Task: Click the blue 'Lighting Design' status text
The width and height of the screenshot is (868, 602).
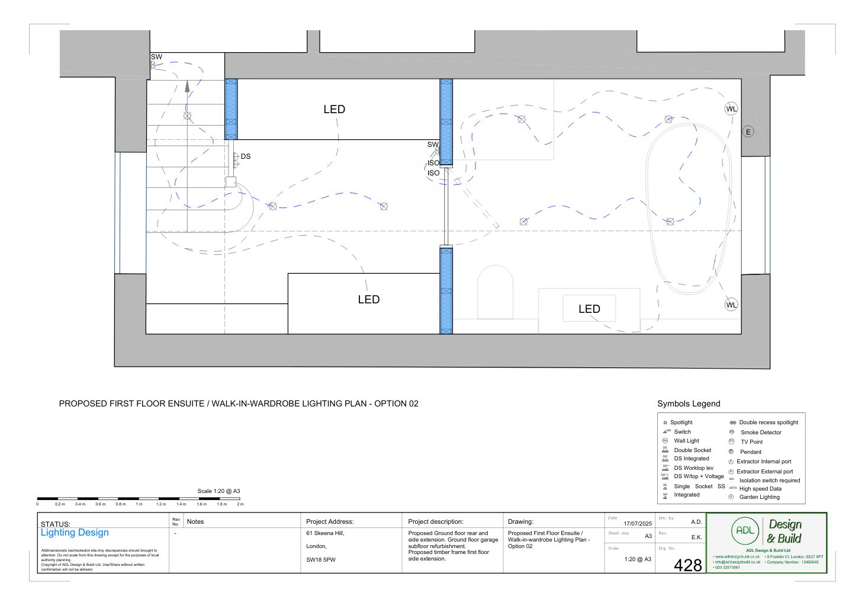Action: click(x=75, y=532)
